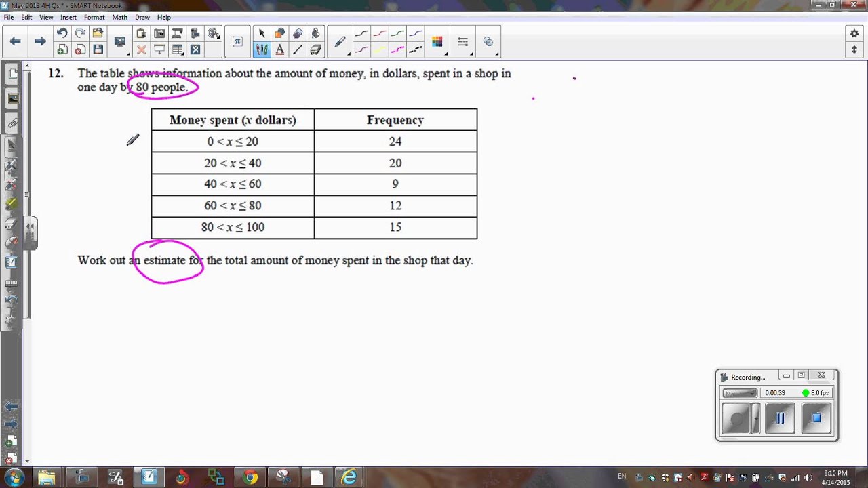
Task: Expand the record button options arrow
Action: (755, 419)
